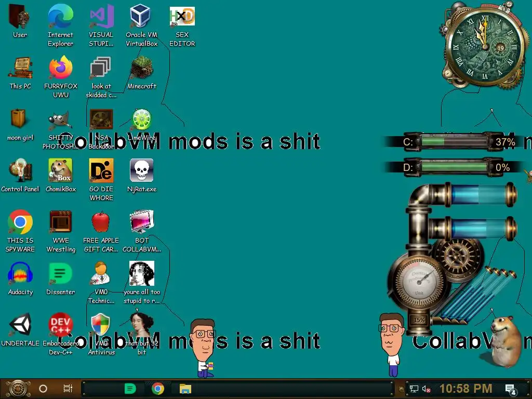Select the NSA Backdoor icon

click(101, 129)
